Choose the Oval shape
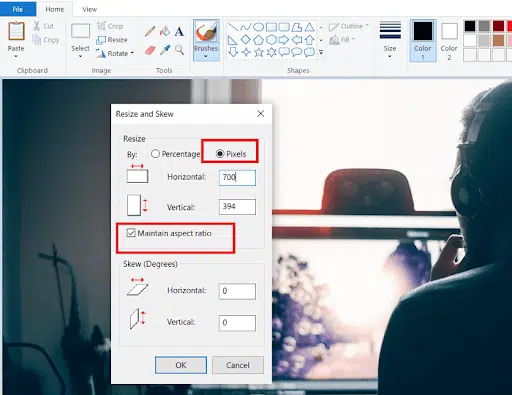Screen dimensions: 512x395 coord(258,27)
